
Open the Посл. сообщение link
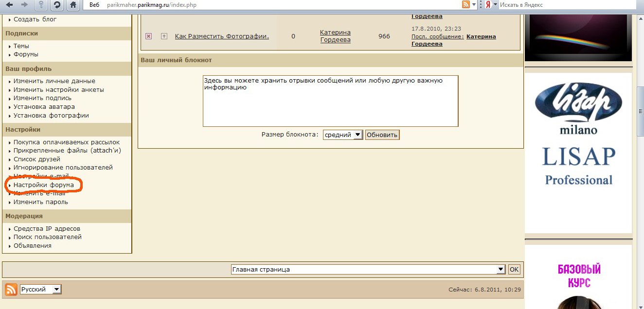pyautogui.click(x=437, y=36)
